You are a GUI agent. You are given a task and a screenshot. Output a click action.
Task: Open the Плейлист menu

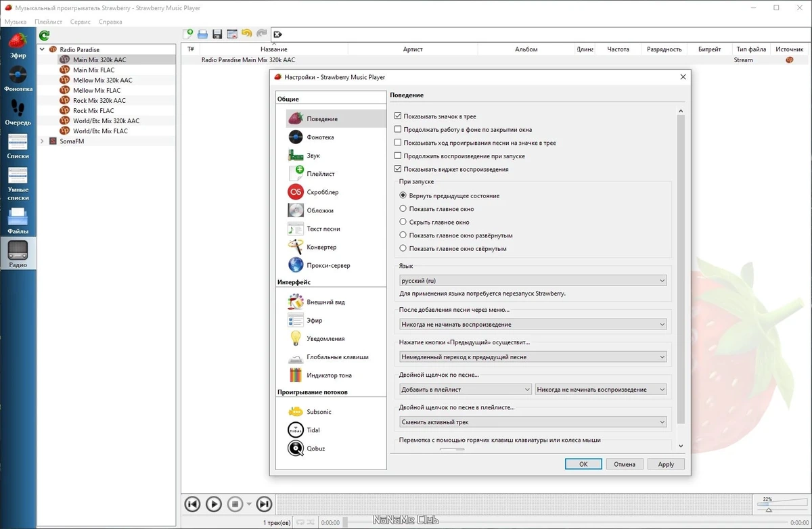[x=49, y=22]
